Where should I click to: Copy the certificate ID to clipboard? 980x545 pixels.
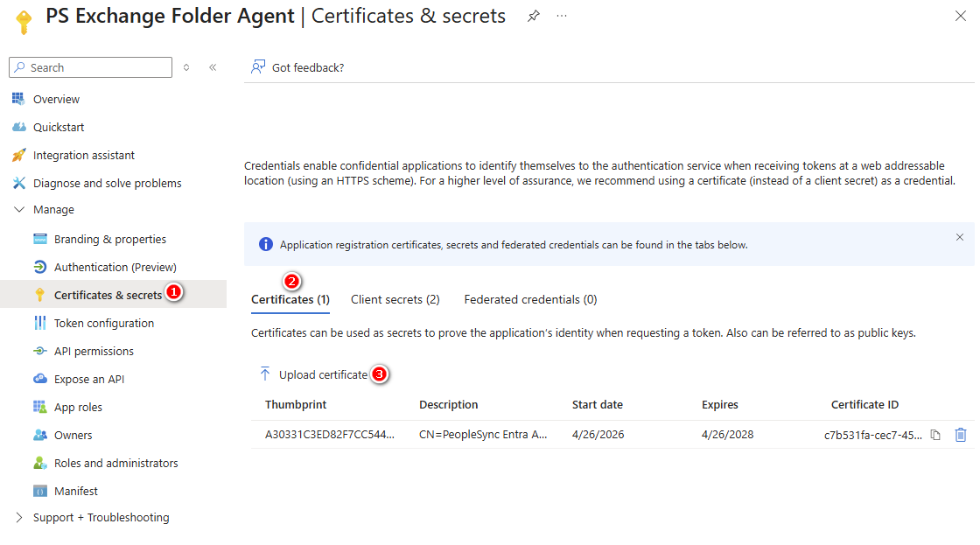click(x=935, y=435)
